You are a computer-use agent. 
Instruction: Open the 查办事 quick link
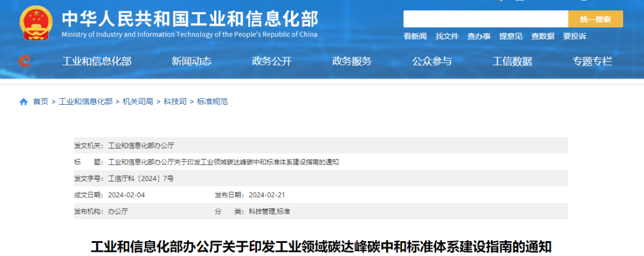point(479,36)
